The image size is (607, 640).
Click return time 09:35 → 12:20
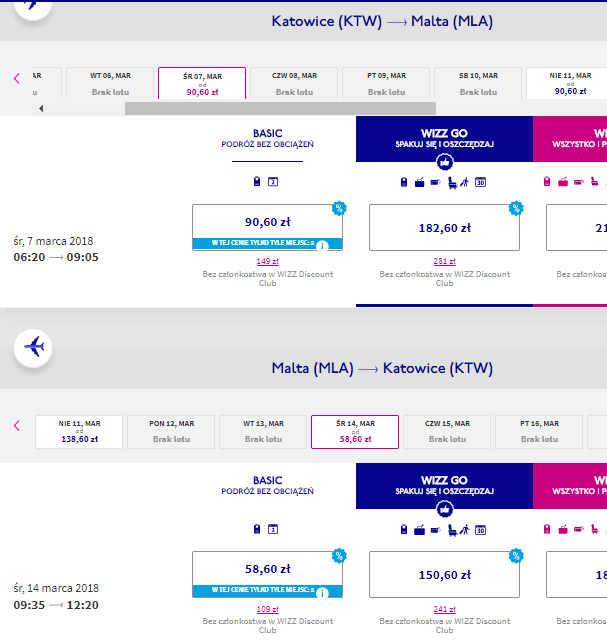pyautogui.click(x=56, y=605)
